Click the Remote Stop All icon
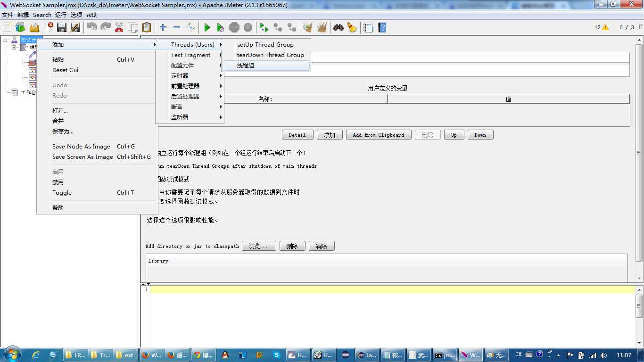The width and height of the screenshot is (644, 362). (278, 27)
